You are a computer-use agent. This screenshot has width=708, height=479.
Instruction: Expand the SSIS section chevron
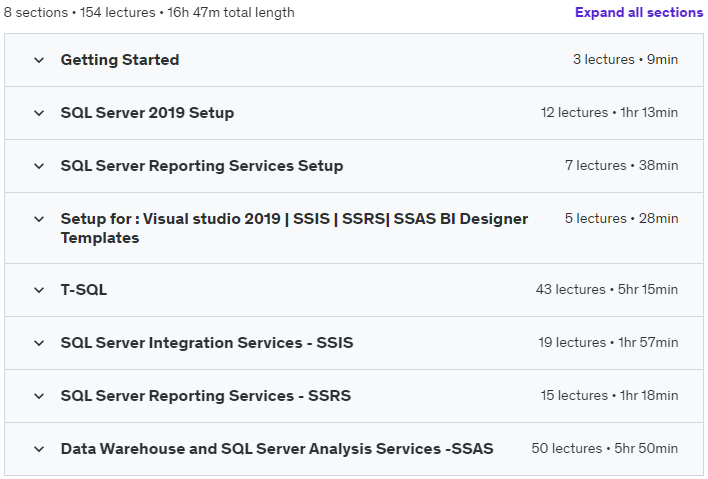coord(39,343)
